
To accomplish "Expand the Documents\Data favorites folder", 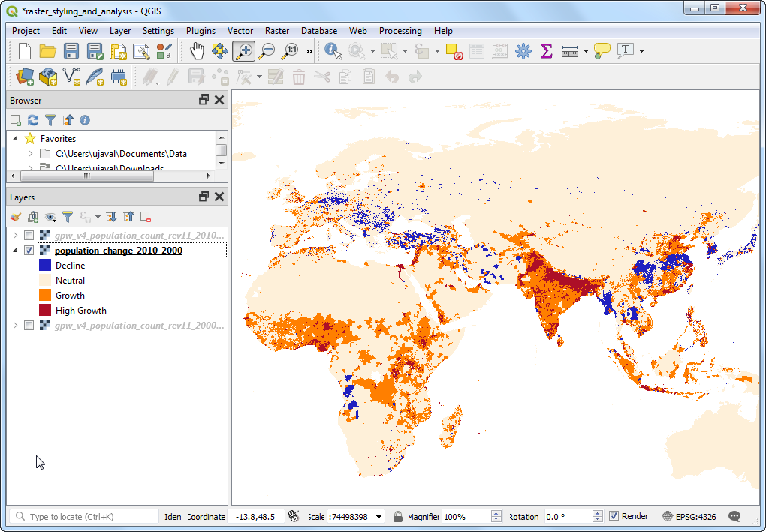I will (x=31, y=154).
